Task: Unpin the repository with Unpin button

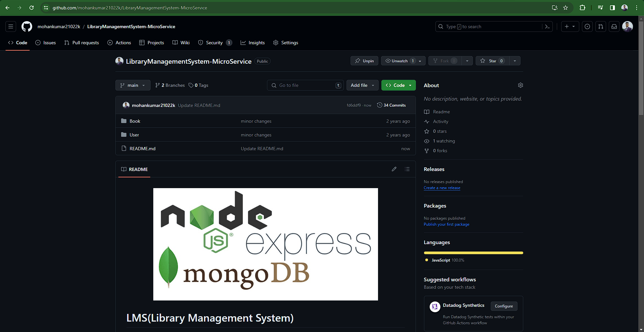Action: click(x=364, y=61)
